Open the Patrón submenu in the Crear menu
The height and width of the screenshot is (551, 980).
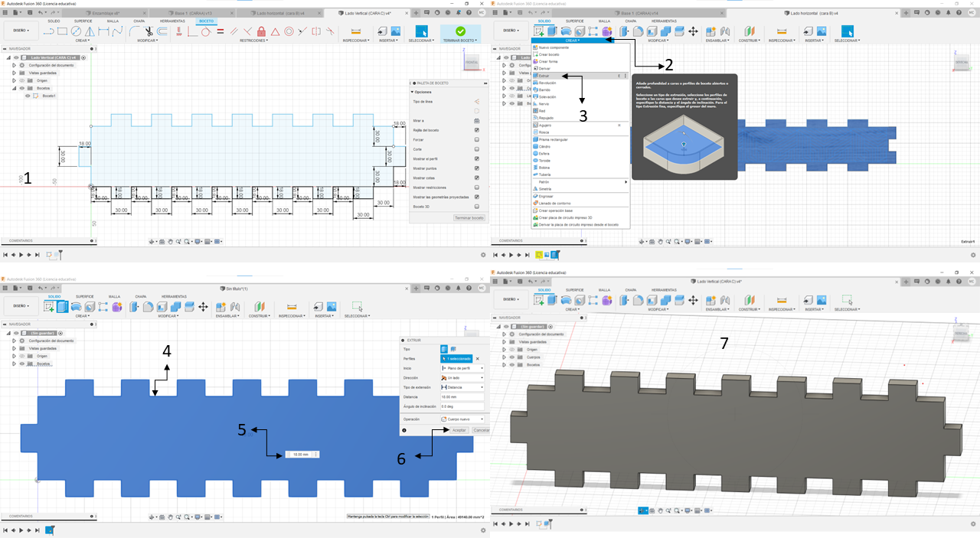pos(580,181)
